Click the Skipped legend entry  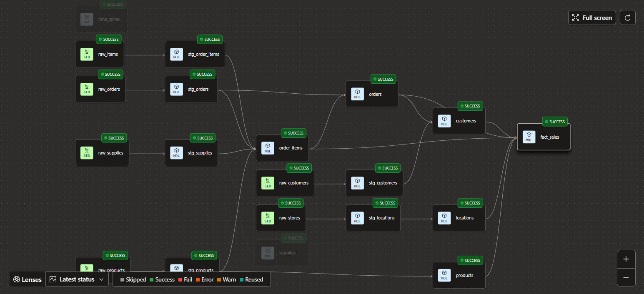pos(133,280)
